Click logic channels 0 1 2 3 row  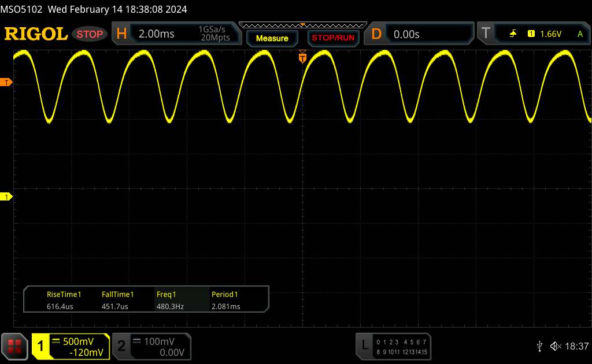[387, 342]
